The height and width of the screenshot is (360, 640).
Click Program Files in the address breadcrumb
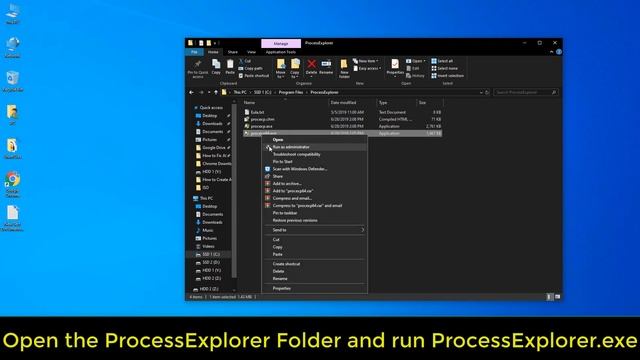[x=291, y=93]
